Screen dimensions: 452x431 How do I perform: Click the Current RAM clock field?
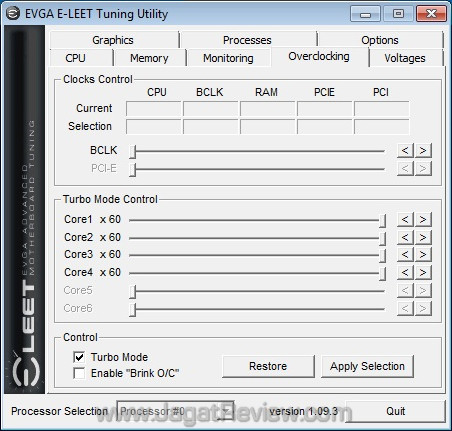tap(268, 109)
